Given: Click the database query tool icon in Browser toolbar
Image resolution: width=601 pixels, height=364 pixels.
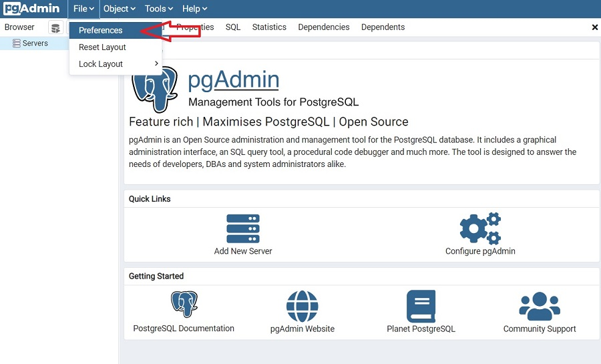Looking at the screenshot, I should (55, 27).
